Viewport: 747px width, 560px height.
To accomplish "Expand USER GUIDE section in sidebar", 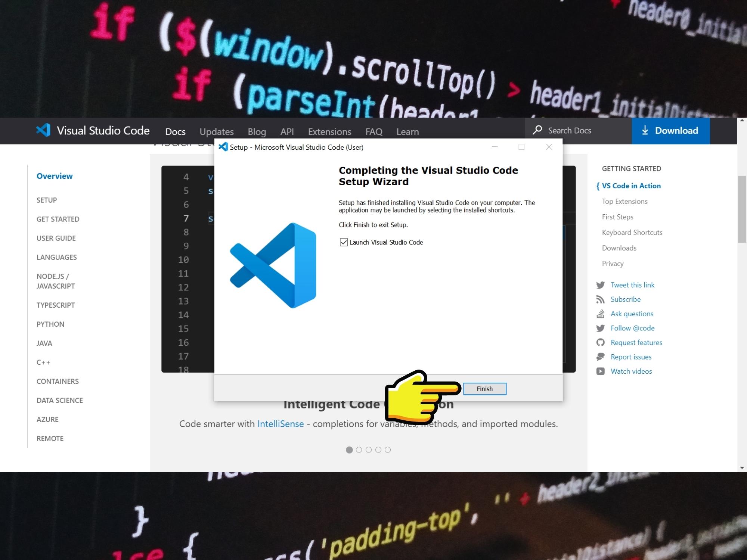I will (56, 238).
